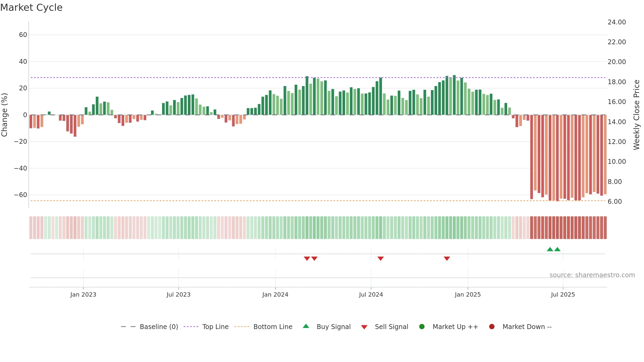
Task: Click the −60 tick on Change axis
Action: pyautogui.click(x=21, y=195)
